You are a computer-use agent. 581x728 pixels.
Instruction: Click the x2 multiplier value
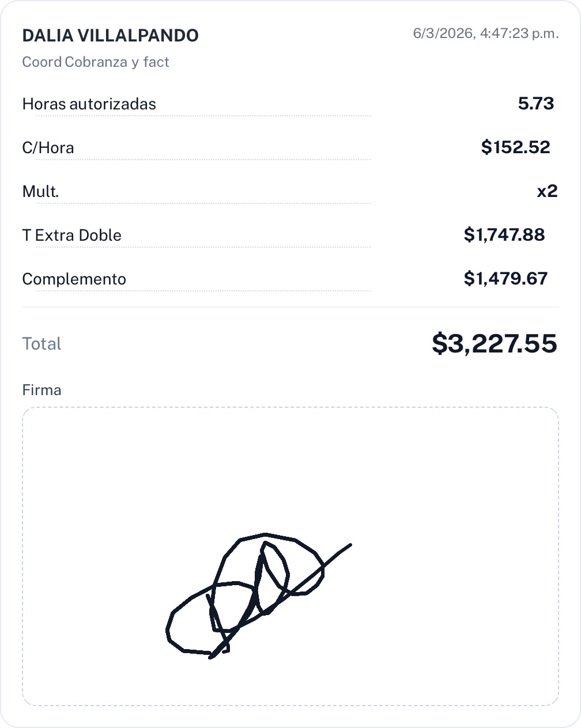[x=547, y=191]
